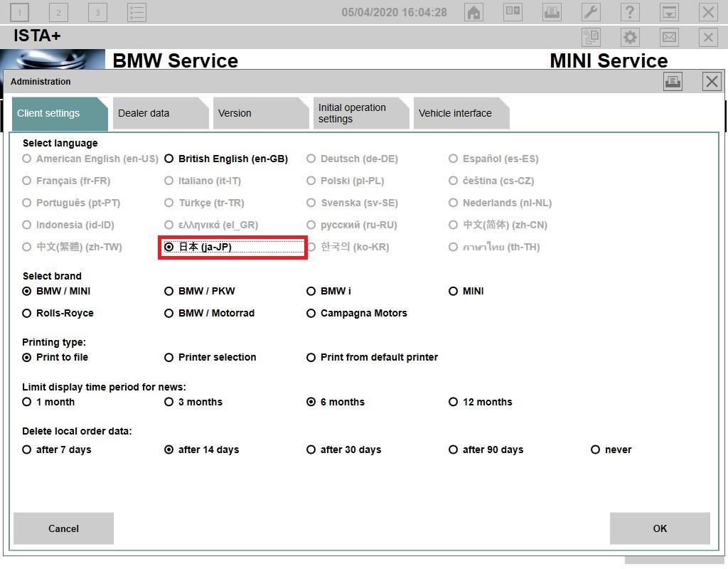Set delete local order data to never
Image resolution: width=728 pixels, height=569 pixels.
[x=611, y=450]
